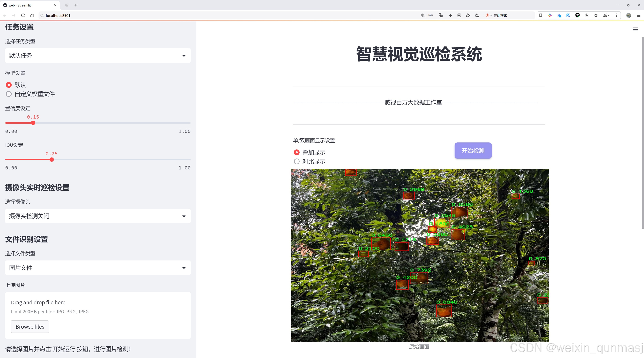
Task: Click the Browse files button
Action: (30, 327)
